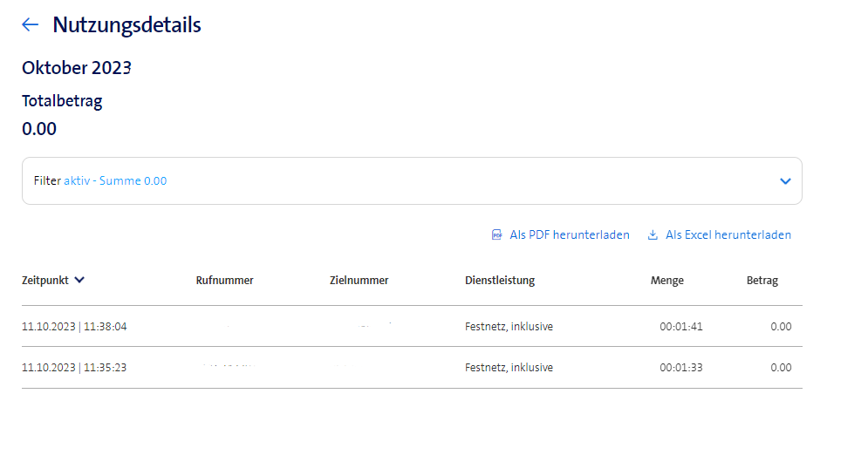
Task: Click the 00:01:41 duration value
Action: click(x=680, y=327)
